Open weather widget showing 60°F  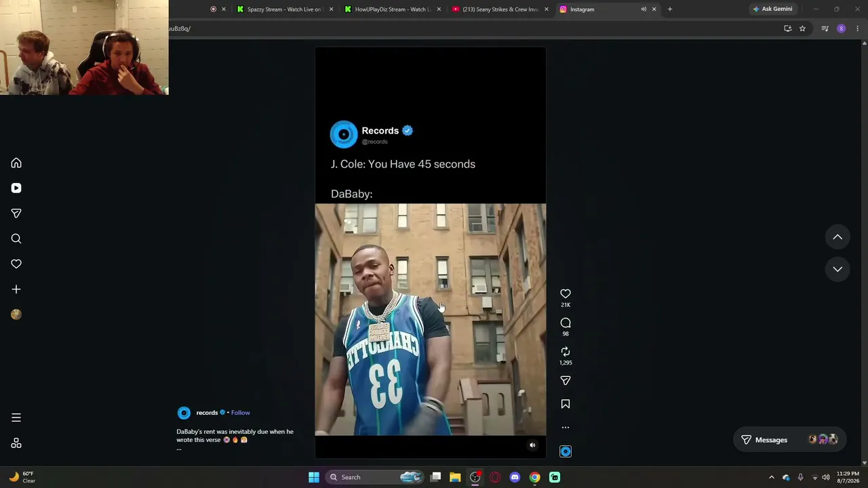click(x=21, y=477)
